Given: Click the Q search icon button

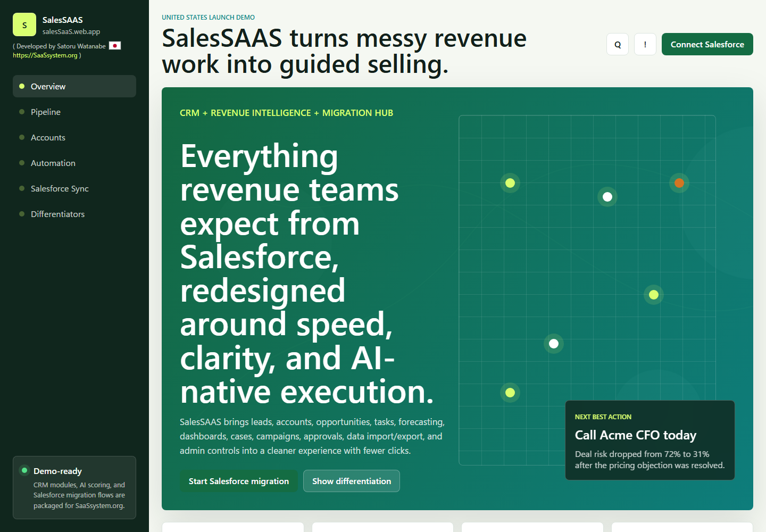Looking at the screenshot, I should pos(618,44).
